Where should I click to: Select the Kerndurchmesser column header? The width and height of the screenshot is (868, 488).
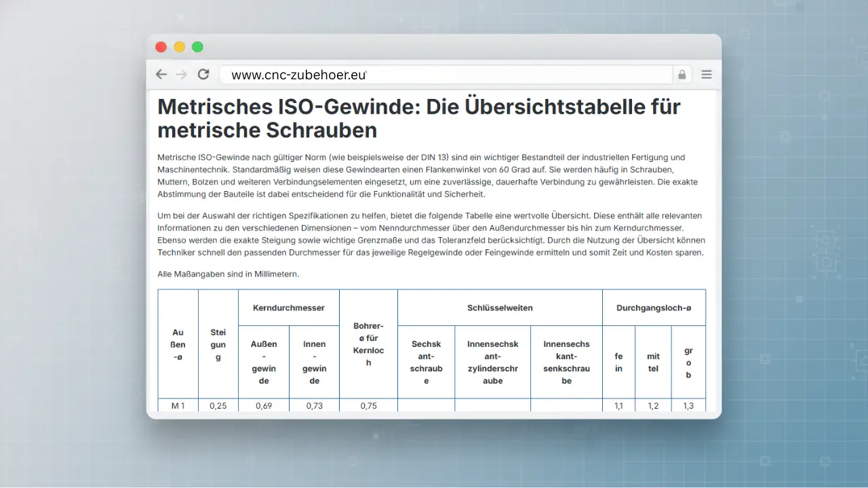coord(289,308)
